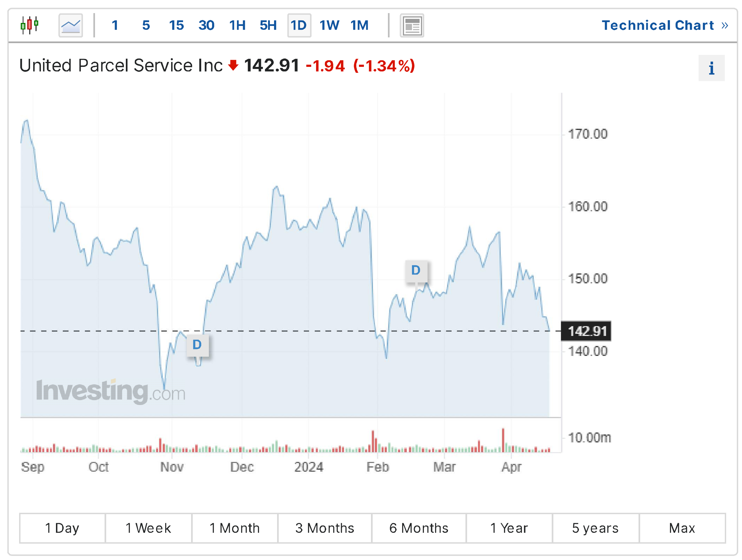Click the double chevron beside Technical Chart
The image size is (742, 560).
coord(725,25)
